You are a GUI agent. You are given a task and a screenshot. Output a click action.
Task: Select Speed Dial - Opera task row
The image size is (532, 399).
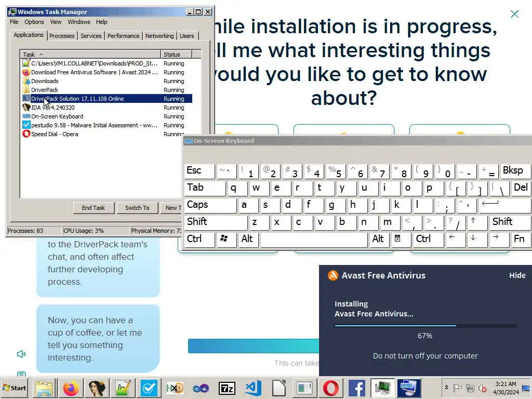click(107, 134)
